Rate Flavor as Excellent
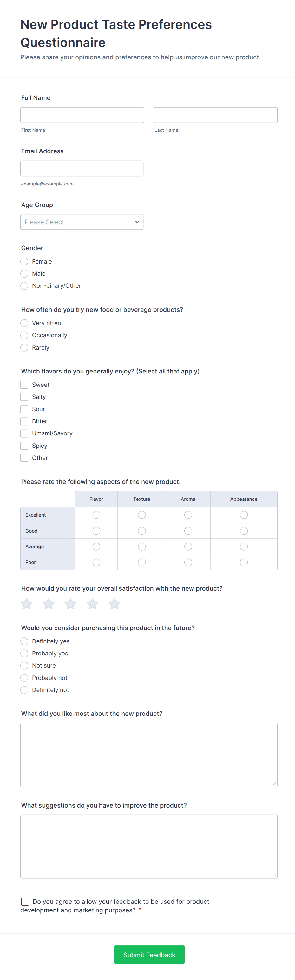 pyautogui.click(x=96, y=515)
